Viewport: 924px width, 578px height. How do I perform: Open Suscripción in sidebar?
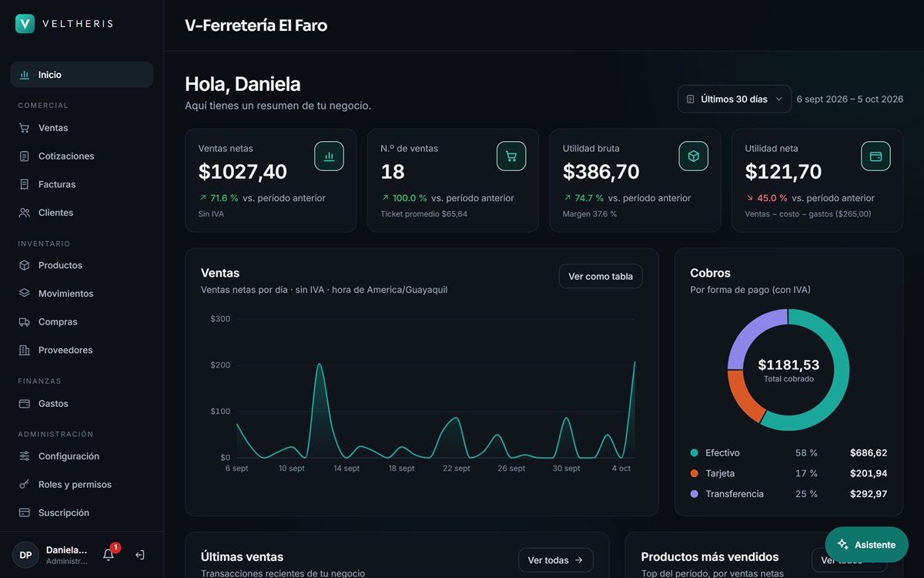click(x=82, y=512)
